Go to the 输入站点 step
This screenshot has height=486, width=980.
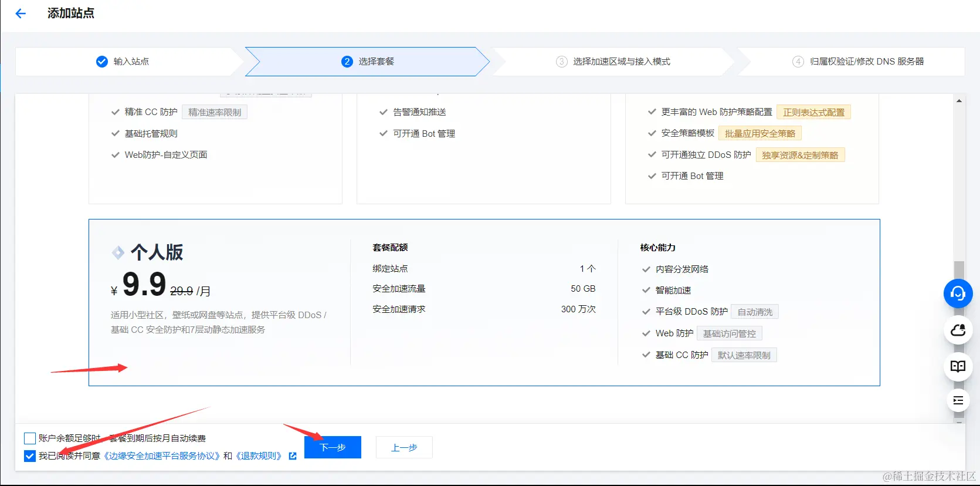[x=131, y=62]
